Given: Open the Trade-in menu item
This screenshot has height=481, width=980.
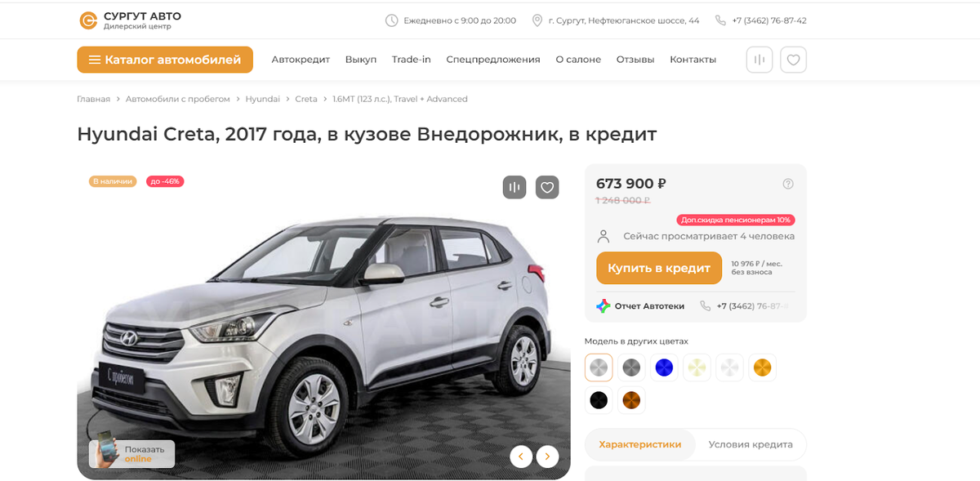Looking at the screenshot, I should pos(411,60).
